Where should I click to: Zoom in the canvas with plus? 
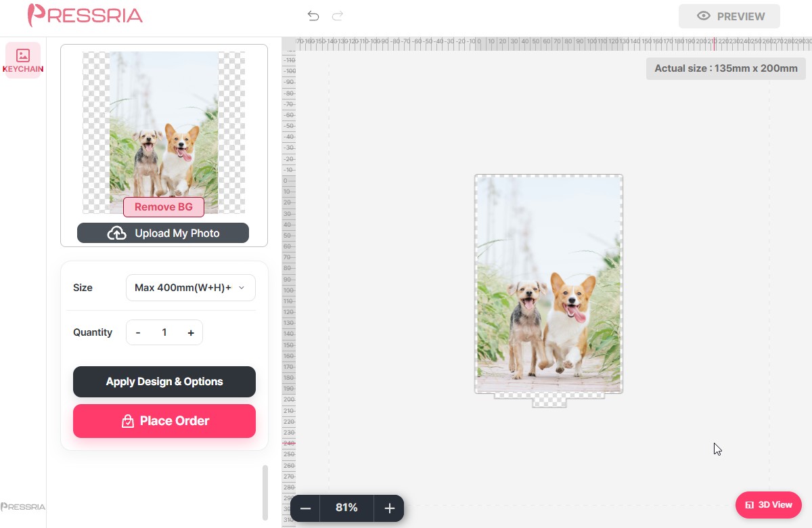coord(389,508)
